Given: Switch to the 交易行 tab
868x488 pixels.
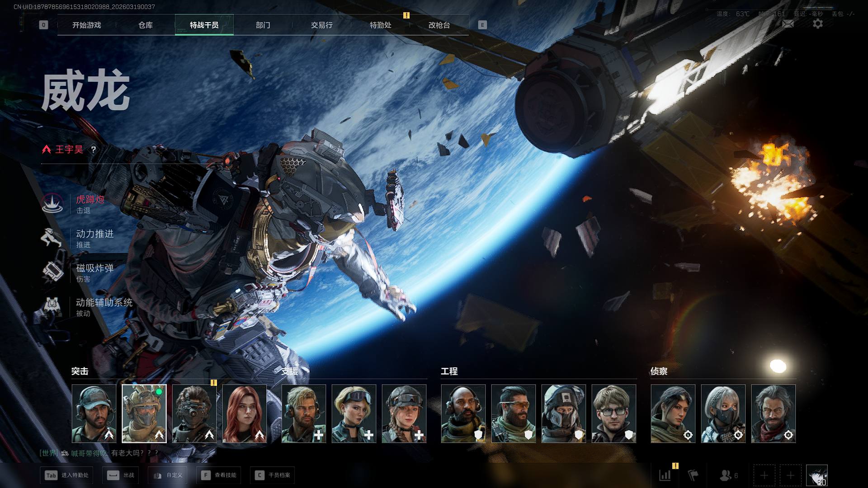Looking at the screenshot, I should pyautogui.click(x=321, y=25).
